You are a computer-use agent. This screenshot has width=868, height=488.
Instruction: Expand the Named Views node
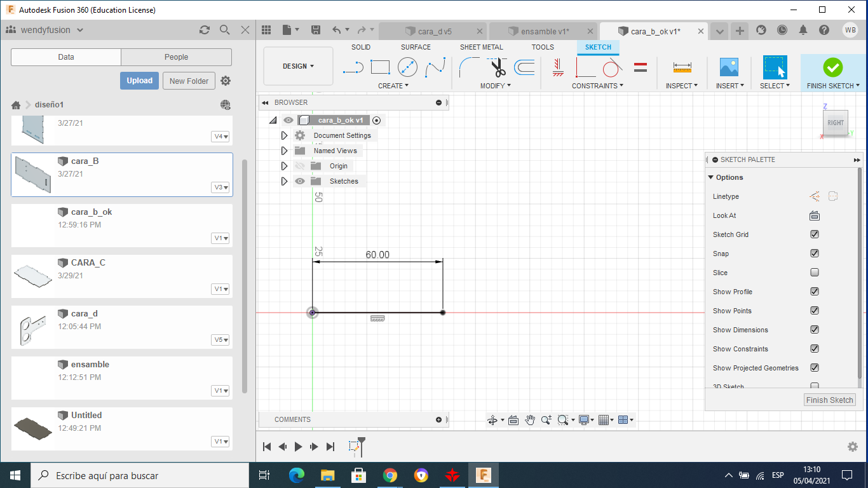284,151
